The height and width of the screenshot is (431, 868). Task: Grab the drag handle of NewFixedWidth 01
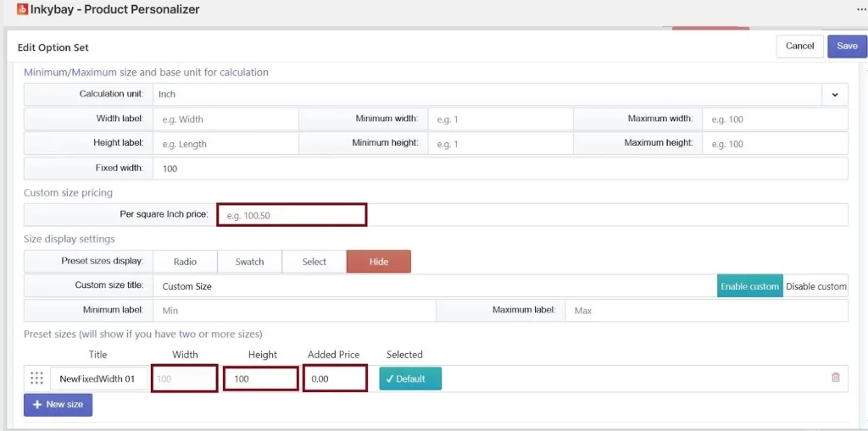[x=36, y=379]
